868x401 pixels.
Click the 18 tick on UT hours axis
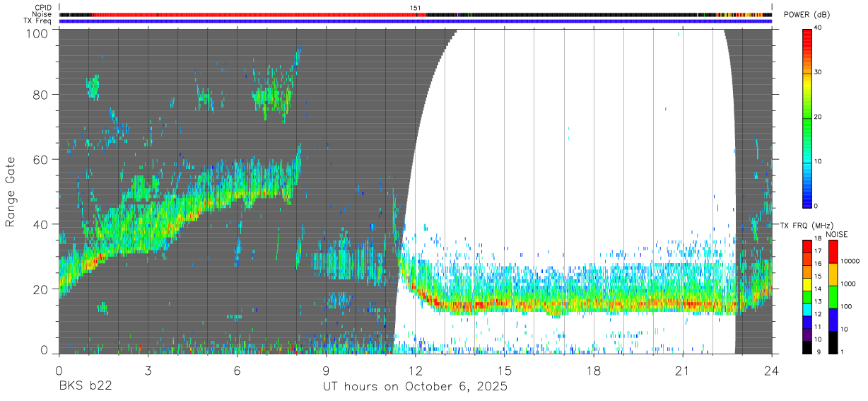point(594,370)
